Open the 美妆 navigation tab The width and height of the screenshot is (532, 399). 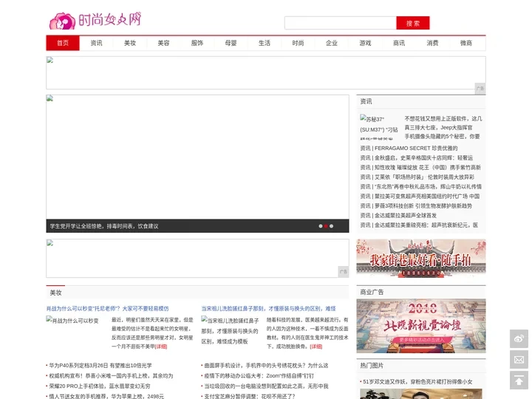click(x=130, y=43)
